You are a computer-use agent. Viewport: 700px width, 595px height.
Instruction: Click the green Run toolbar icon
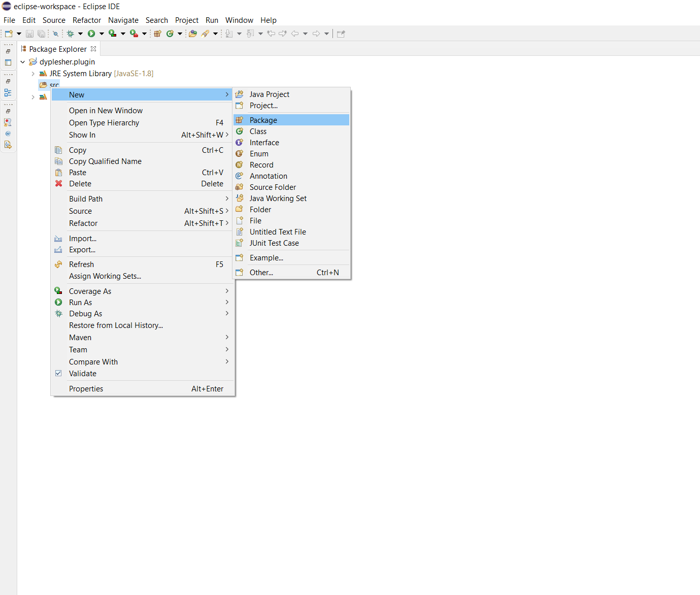(x=91, y=34)
